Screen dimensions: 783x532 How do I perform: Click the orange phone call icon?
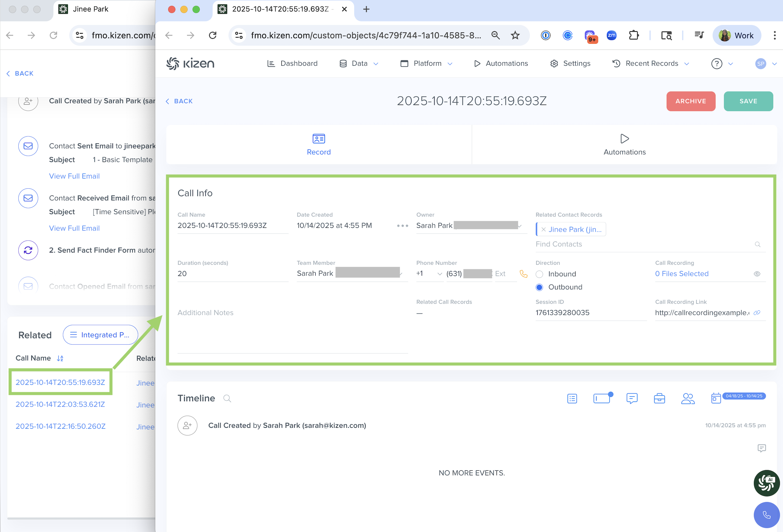point(523,274)
